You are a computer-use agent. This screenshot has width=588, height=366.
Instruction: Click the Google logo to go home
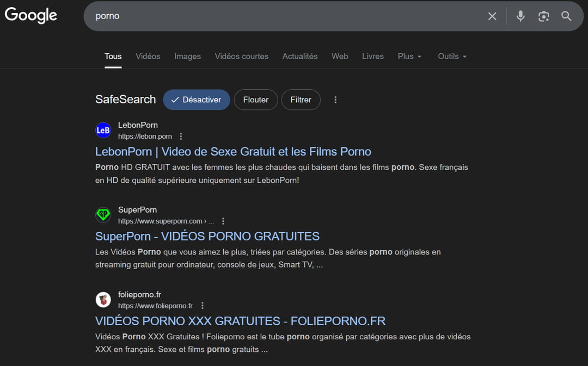tap(31, 16)
